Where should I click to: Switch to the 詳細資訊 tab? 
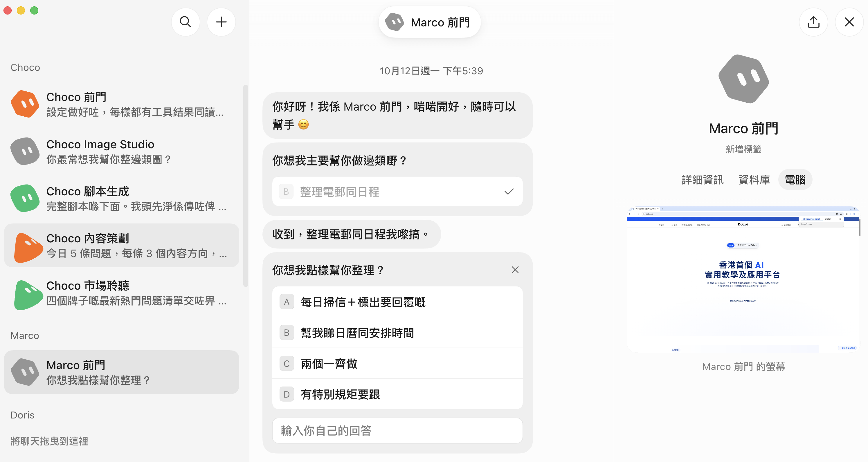(x=703, y=179)
